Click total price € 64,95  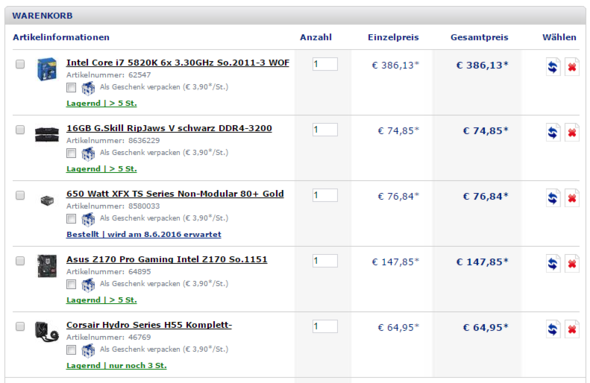coord(485,328)
